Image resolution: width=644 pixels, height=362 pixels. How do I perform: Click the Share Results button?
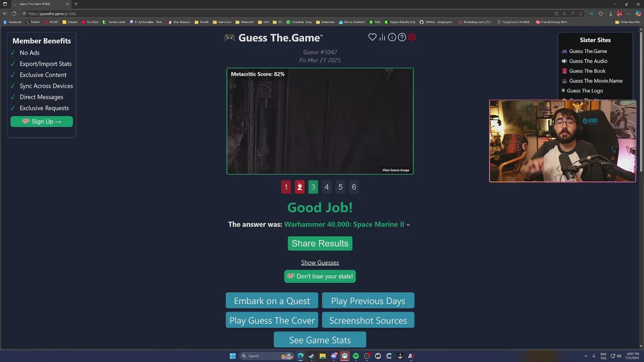pyautogui.click(x=320, y=243)
